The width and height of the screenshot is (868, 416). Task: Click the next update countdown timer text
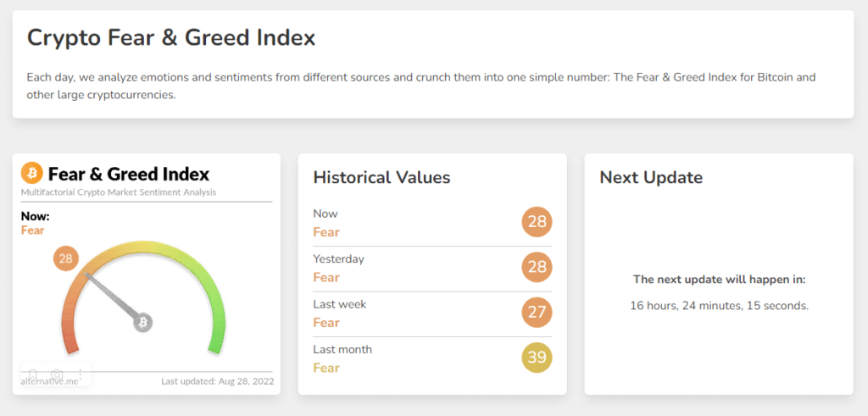point(719,306)
